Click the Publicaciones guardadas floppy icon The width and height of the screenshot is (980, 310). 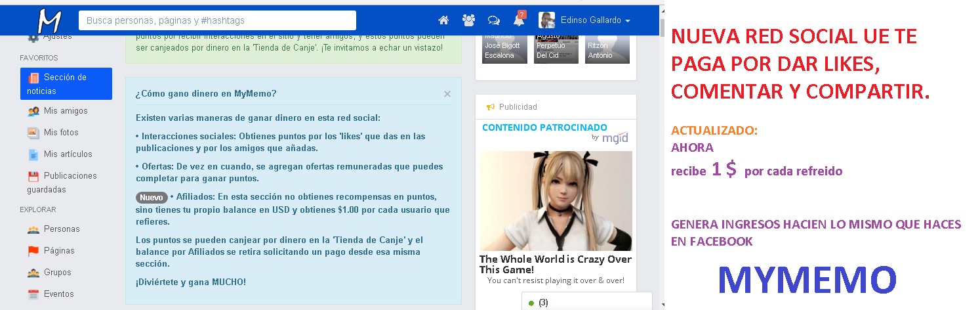click(33, 176)
